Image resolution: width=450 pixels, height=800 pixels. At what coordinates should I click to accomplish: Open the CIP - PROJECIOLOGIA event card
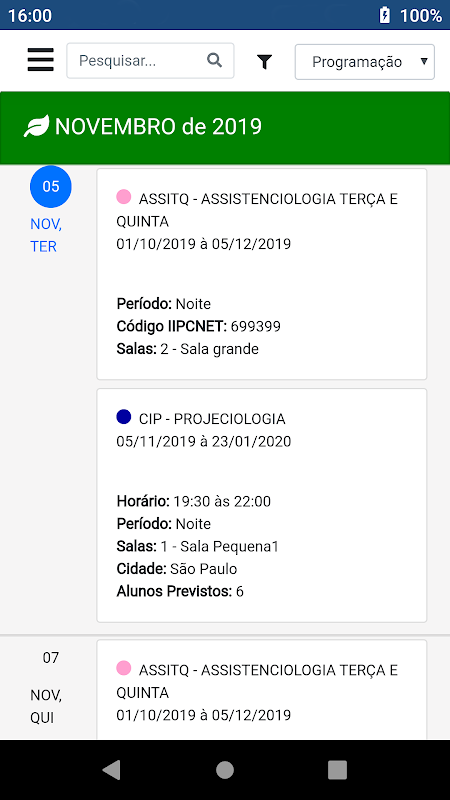[262, 506]
